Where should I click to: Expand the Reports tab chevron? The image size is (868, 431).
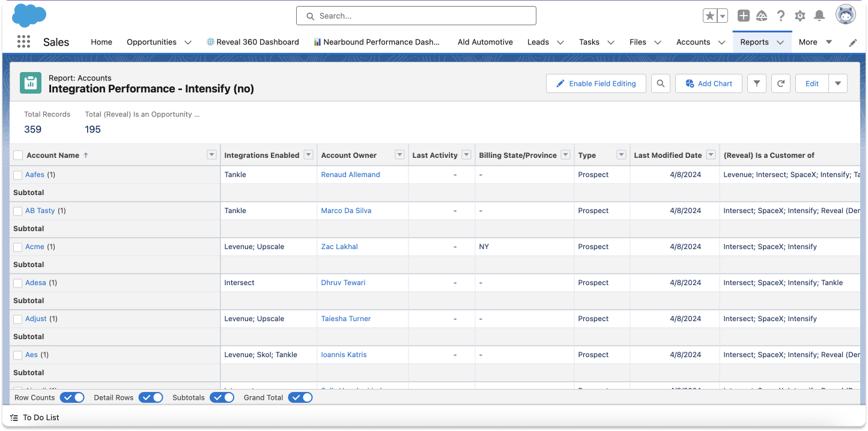780,43
